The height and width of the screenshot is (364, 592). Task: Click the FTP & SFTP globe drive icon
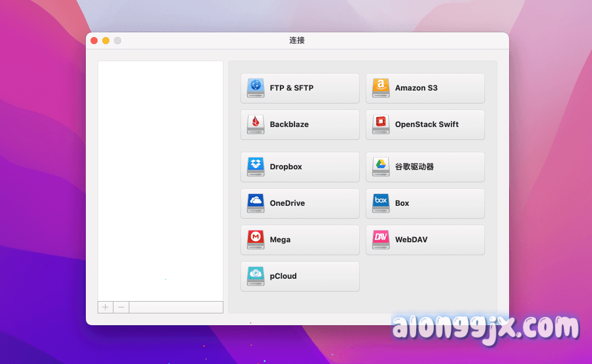[256, 88]
